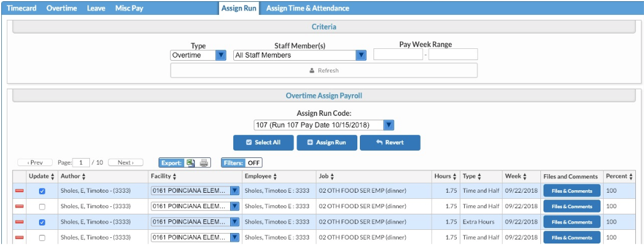Go to Next page of results
Screen dimensions: 644x246
[x=126, y=163]
